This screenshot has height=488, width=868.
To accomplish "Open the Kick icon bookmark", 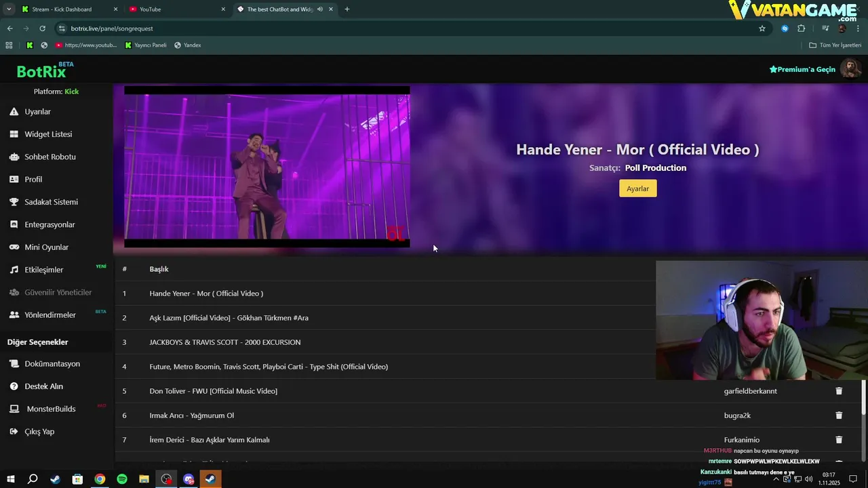I will coord(30,45).
